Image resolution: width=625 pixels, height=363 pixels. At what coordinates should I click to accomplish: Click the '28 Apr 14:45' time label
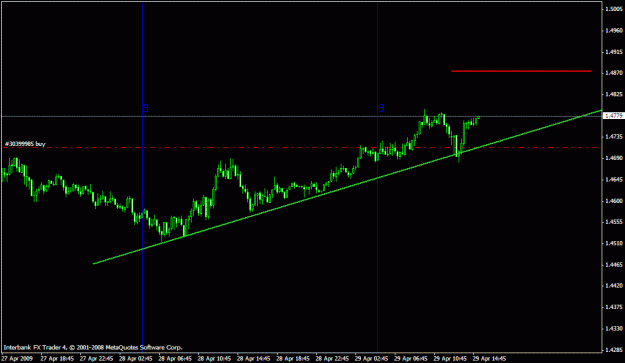coord(254,359)
